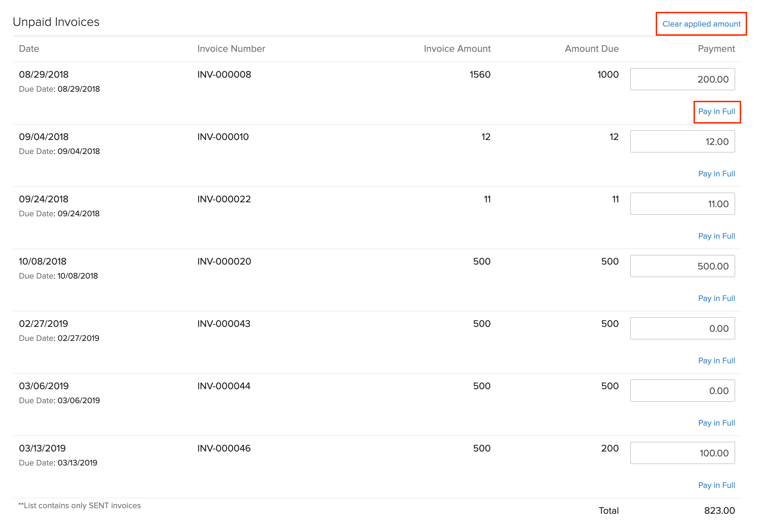Image resolution: width=759 pixels, height=532 pixels.
Task: Click the Clear applied amount link
Action: click(x=701, y=24)
